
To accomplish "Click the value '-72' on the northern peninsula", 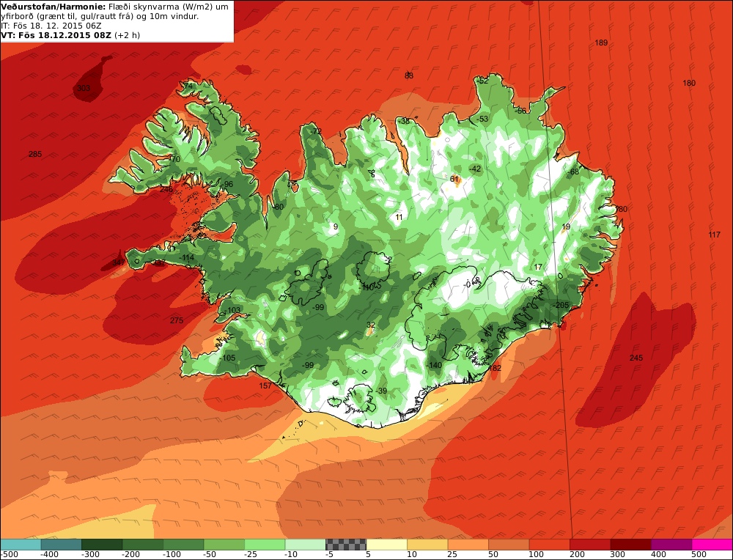I will coord(317,131).
